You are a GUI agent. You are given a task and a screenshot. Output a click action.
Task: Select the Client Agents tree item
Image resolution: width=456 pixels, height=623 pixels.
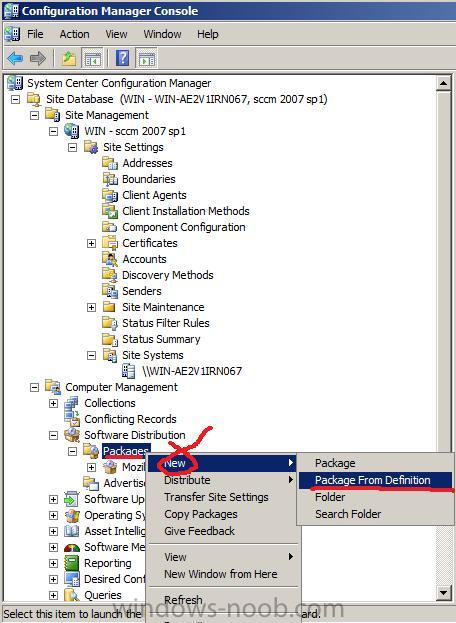(x=154, y=195)
